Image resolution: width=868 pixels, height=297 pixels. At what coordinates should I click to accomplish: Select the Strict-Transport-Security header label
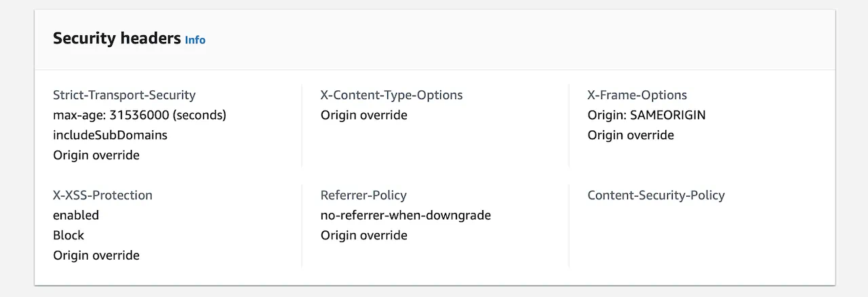click(124, 95)
